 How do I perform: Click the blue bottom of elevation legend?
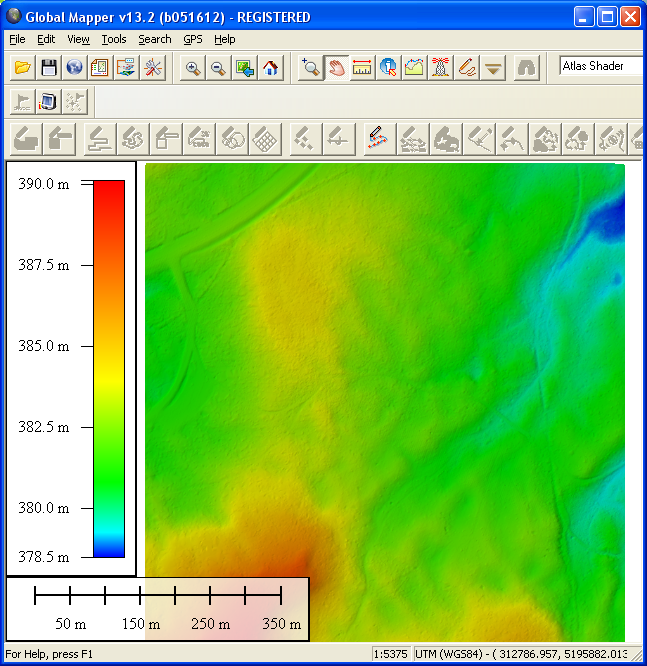click(x=109, y=549)
